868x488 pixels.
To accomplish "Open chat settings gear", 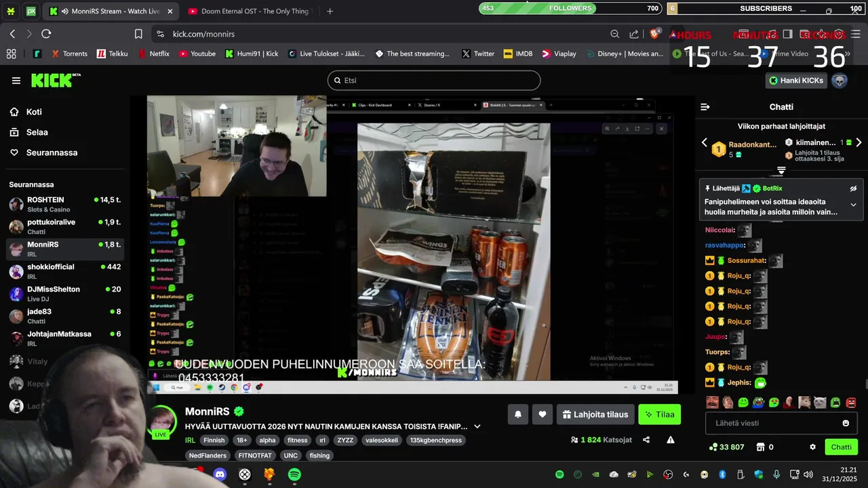I will tap(812, 447).
